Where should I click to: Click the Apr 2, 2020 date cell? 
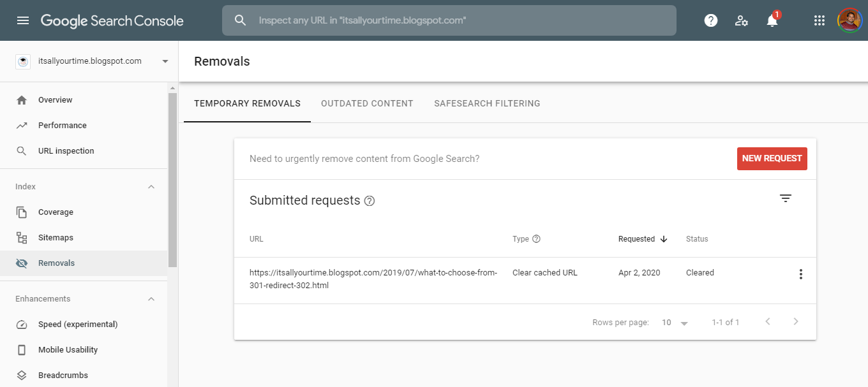click(x=640, y=273)
